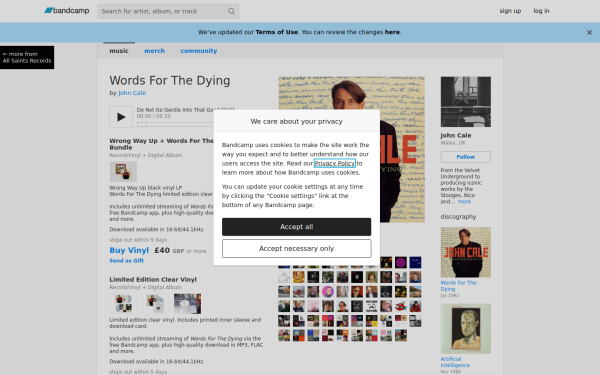Open Artificial Intelligence discography link
This screenshot has height=375, width=600.
point(455,362)
